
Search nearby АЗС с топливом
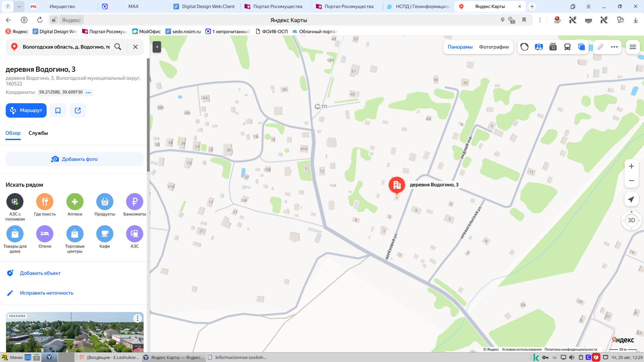pos(15,207)
